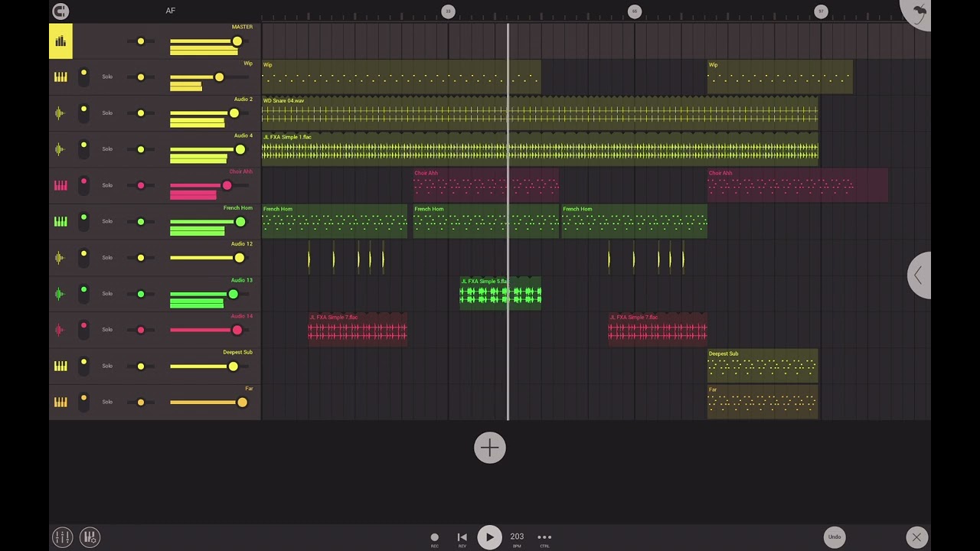Select the JL FXA Simple 5 green clip
This screenshot has width=980, height=551.
point(501,293)
